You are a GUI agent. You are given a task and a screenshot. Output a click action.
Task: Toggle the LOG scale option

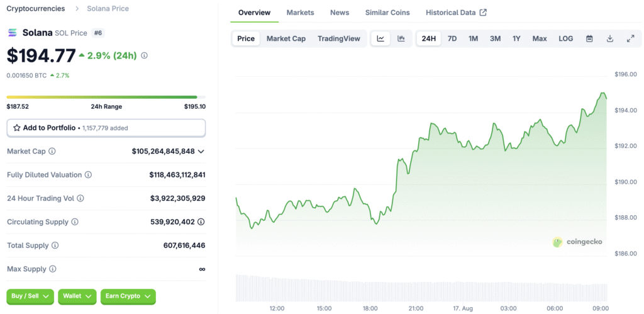pos(565,38)
